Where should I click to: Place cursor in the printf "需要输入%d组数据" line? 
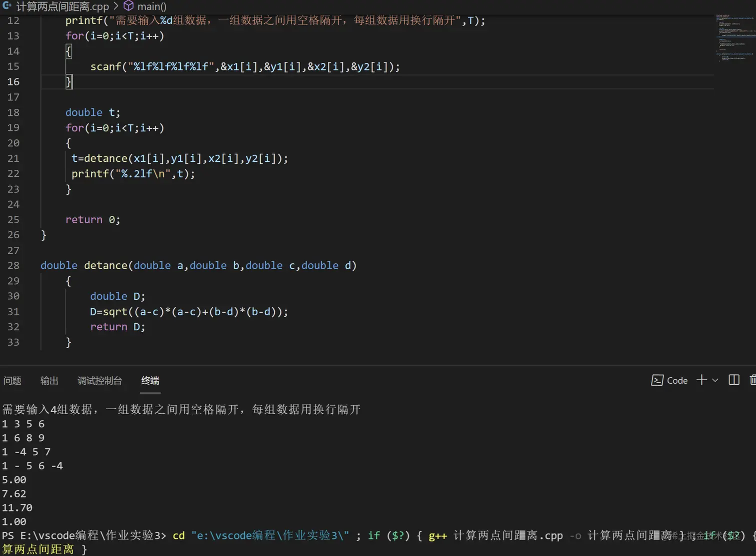point(275,20)
